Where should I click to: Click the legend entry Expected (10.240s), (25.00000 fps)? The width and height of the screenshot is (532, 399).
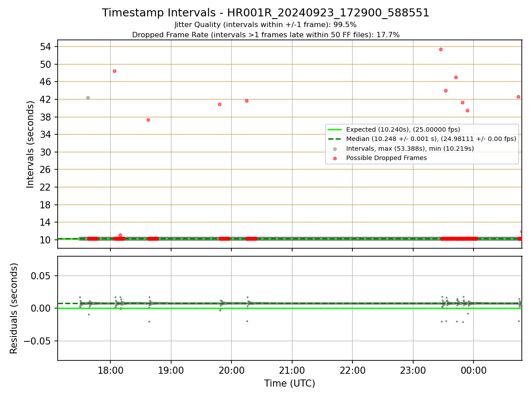(403, 129)
